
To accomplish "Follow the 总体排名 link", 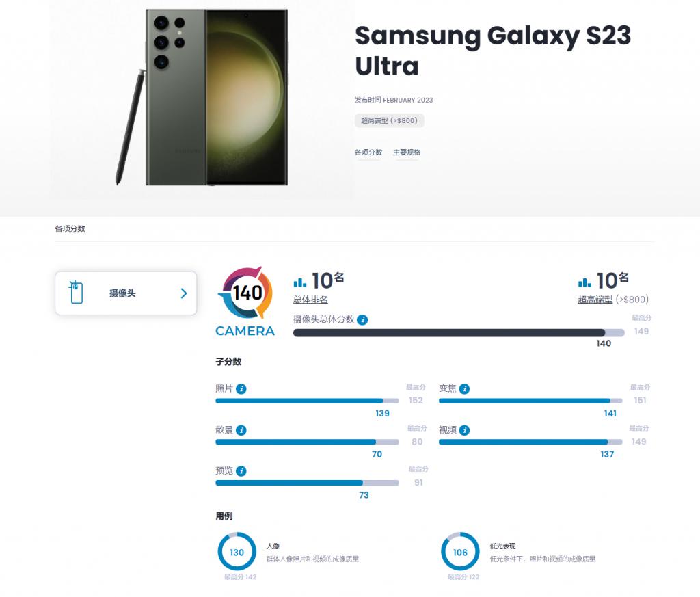I will [x=310, y=300].
